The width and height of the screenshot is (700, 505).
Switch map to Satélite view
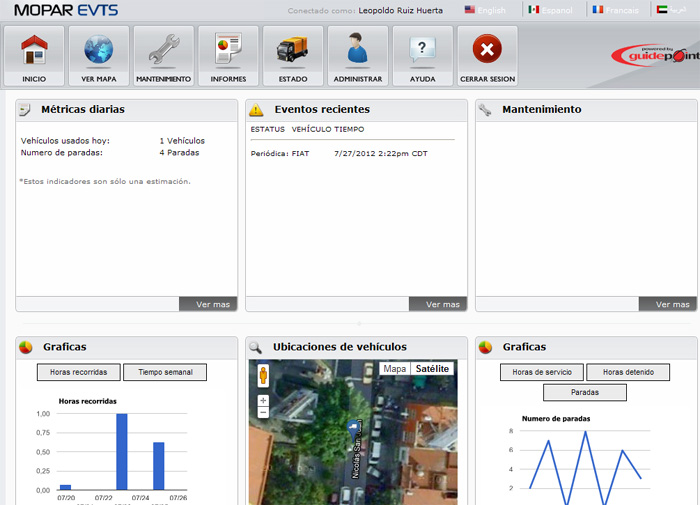[x=432, y=369]
